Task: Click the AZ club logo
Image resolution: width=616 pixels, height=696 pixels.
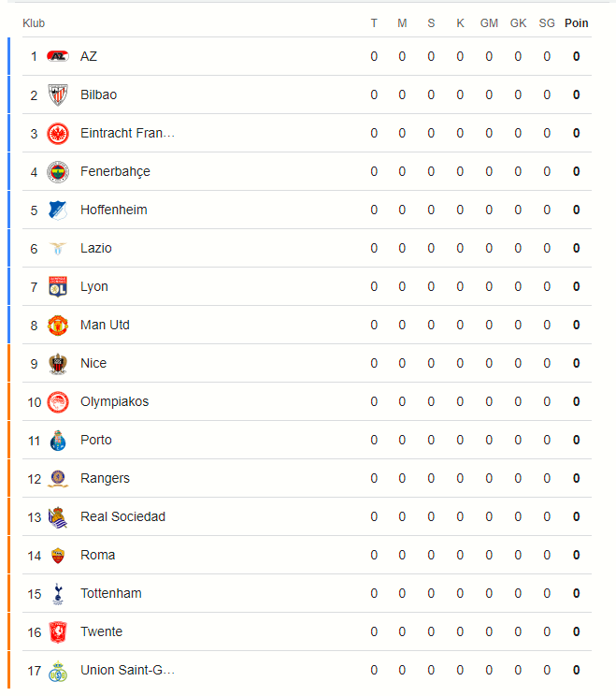Action: [x=58, y=56]
